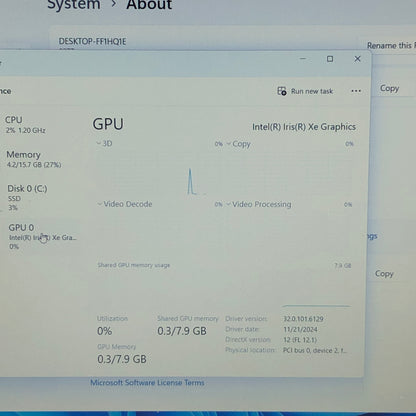The image size is (416, 416).
Task: Click the System breadcrumb in Settings
Action: click(74, 5)
